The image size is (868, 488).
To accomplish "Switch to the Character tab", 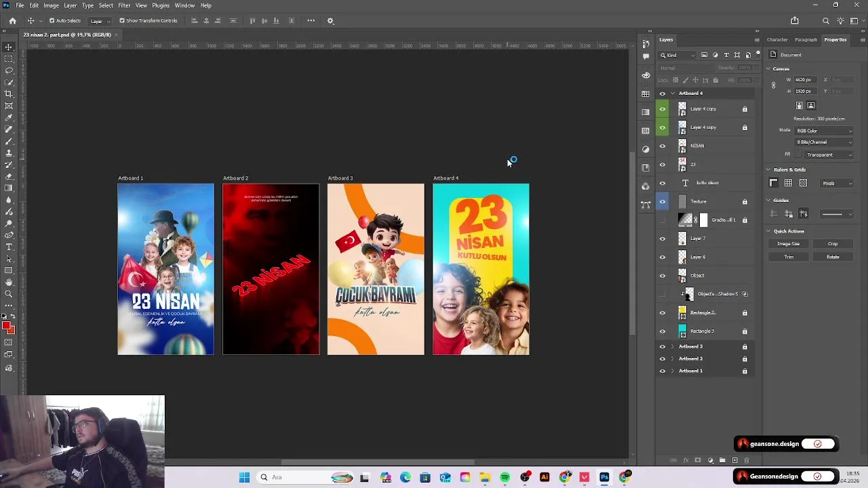I will 777,40.
